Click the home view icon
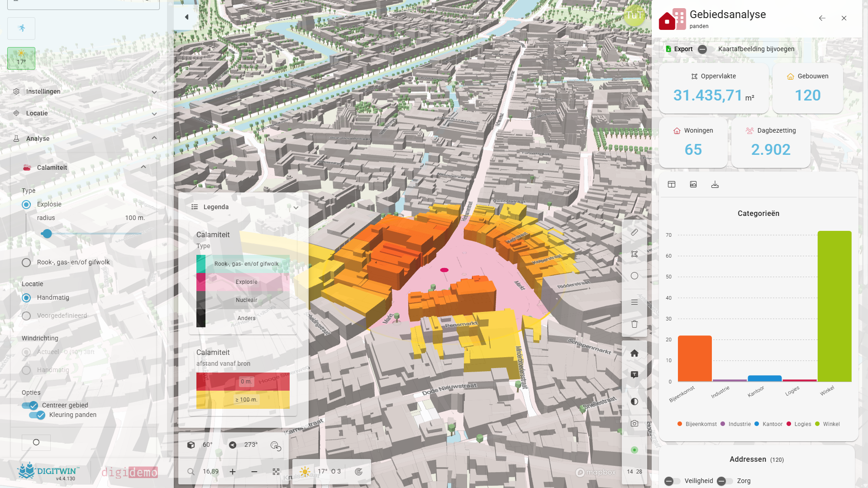The width and height of the screenshot is (868, 488). click(x=634, y=353)
